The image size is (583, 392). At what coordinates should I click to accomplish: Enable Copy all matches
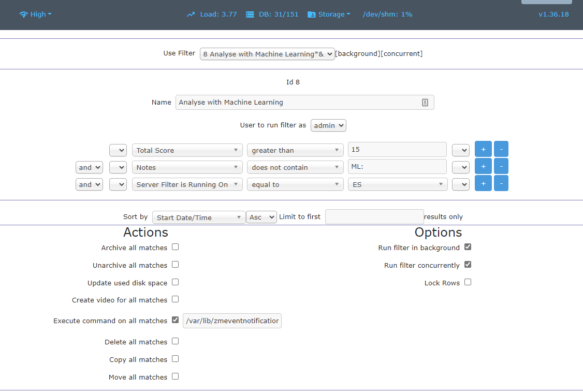click(176, 359)
